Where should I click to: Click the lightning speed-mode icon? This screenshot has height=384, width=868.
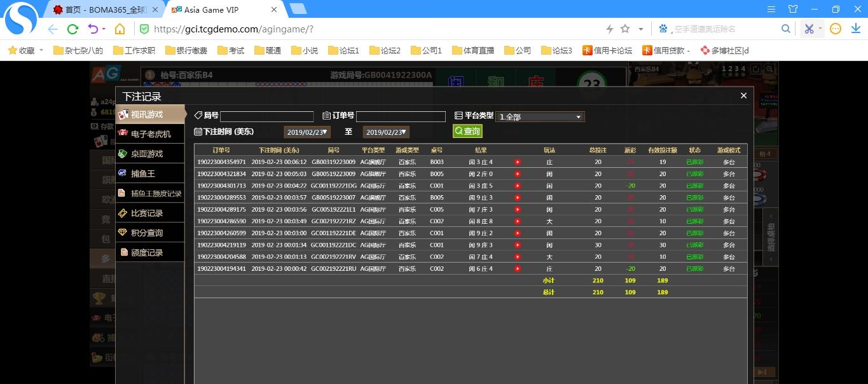(x=609, y=29)
